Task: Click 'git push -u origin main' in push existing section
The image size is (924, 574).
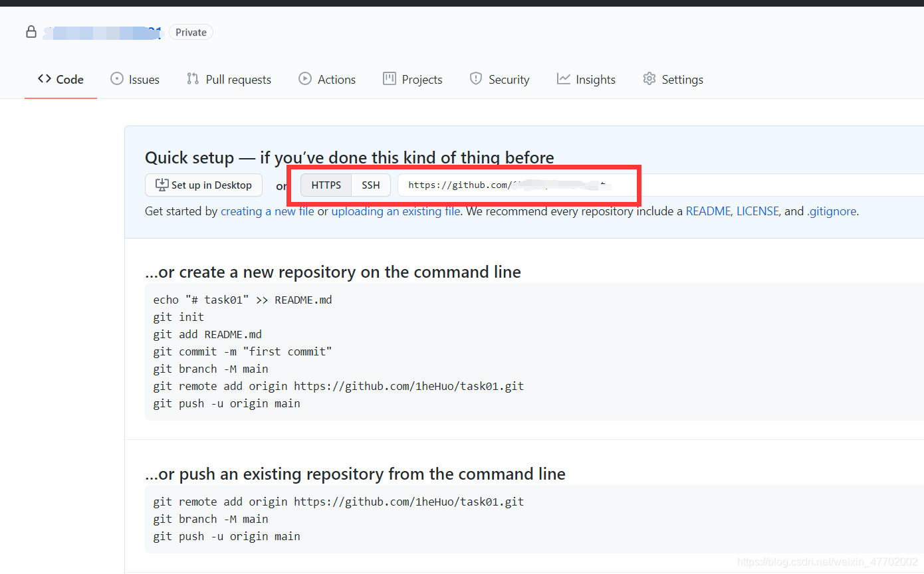Action: click(x=227, y=536)
